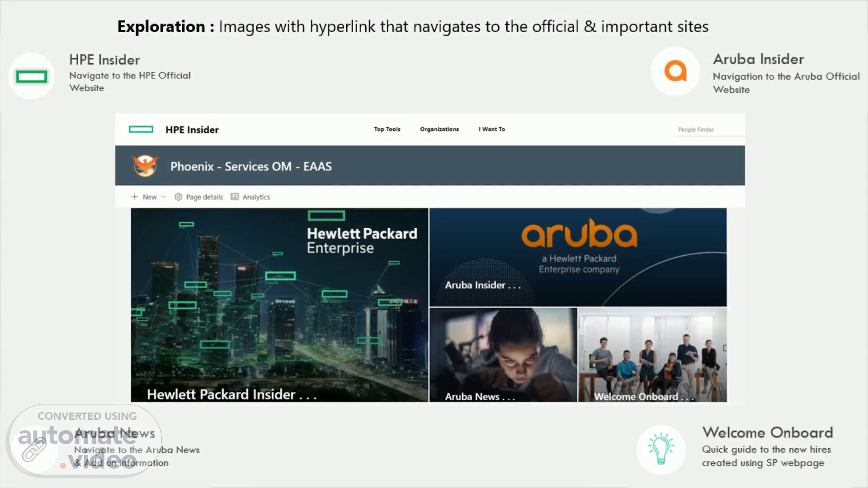Image resolution: width=868 pixels, height=488 pixels.
Task: Click the Aruba Insider orange circular logo
Action: click(675, 71)
